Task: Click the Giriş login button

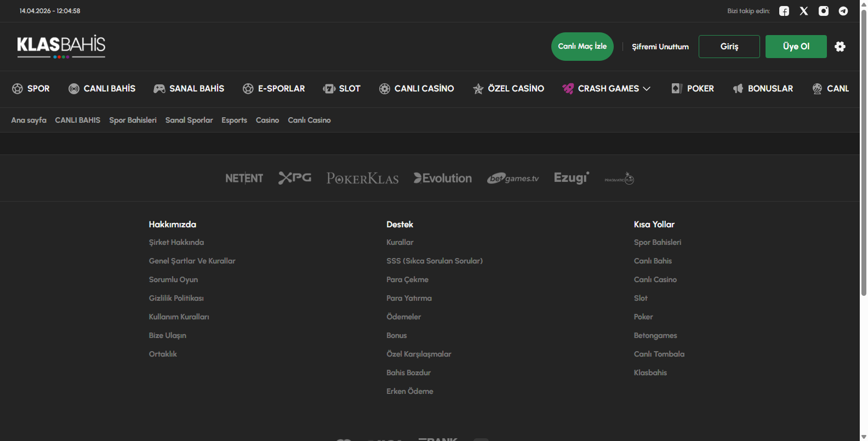Action: tap(729, 47)
